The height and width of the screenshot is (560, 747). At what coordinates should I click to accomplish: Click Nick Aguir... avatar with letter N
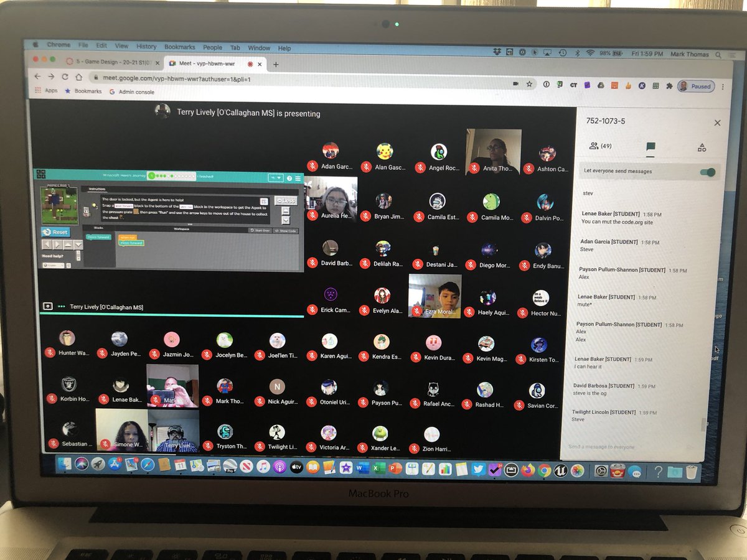click(x=276, y=386)
